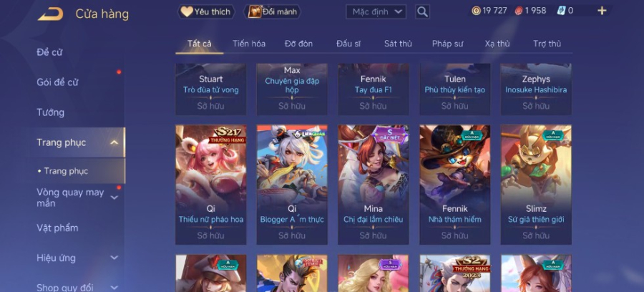Tap the red gem currency icon

pos(519,11)
